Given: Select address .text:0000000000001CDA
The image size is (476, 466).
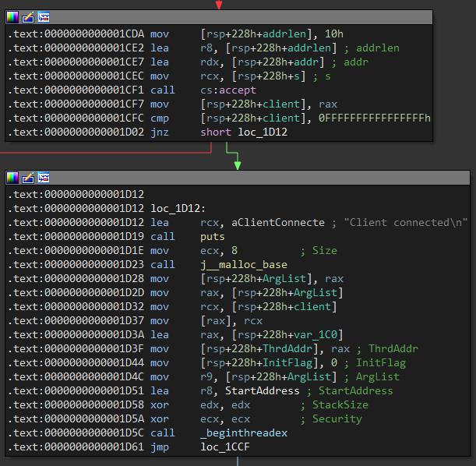Looking at the screenshot, I should [x=76, y=34].
